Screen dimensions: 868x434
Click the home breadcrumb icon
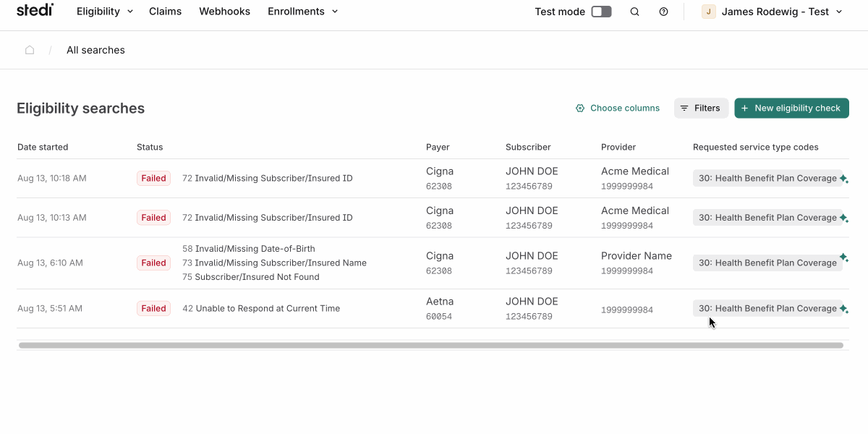tap(29, 49)
